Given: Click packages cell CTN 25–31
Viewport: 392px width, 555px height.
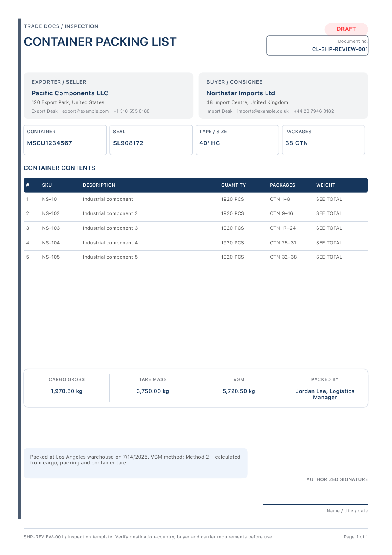Looking at the screenshot, I should click(x=283, y=243).
